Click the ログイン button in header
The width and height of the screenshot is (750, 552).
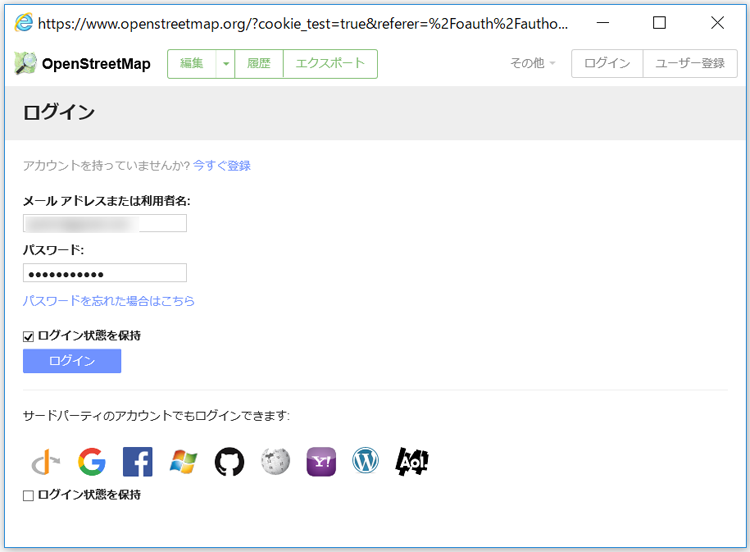pyautogui.click(x=607, y=63)
